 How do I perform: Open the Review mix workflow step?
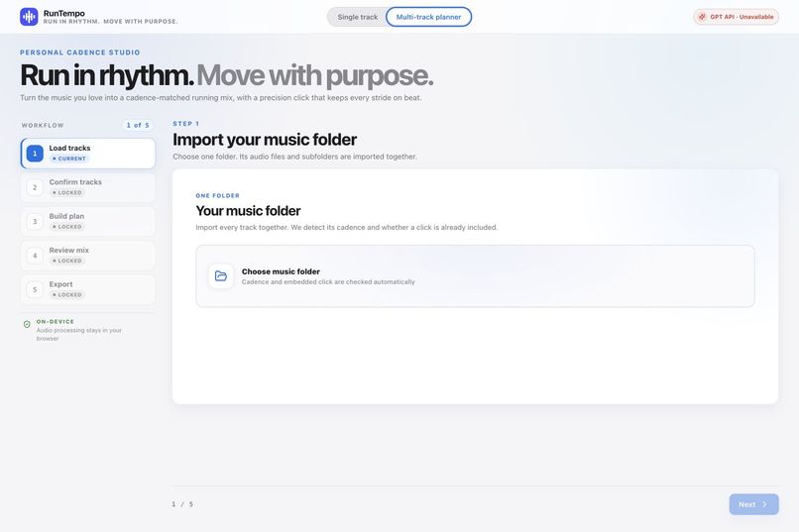tap(88, 256)
